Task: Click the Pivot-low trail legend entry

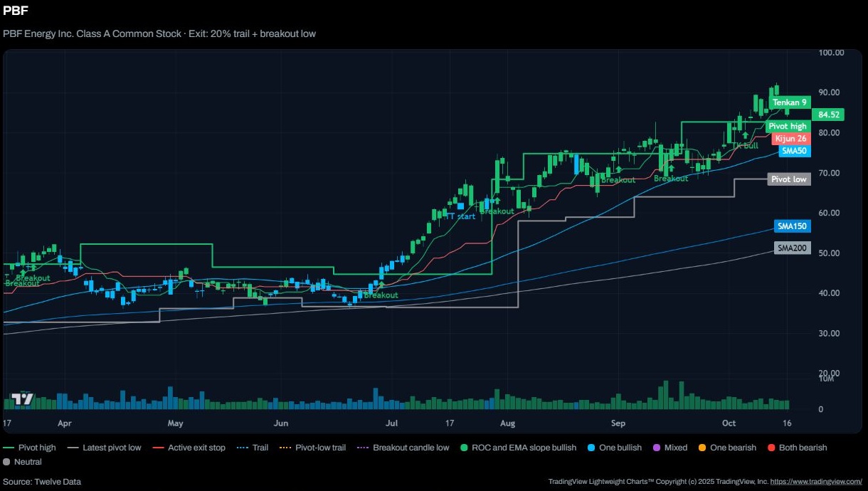Action: [313, 448]
